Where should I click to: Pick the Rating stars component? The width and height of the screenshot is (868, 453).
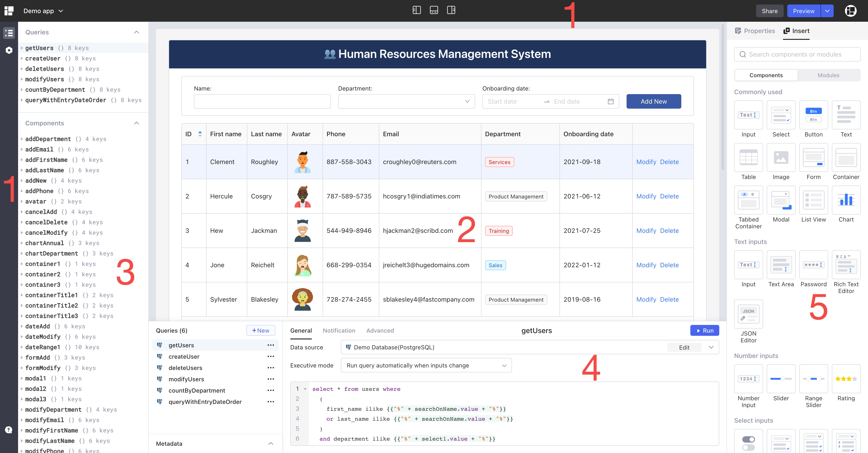point(846,379)
